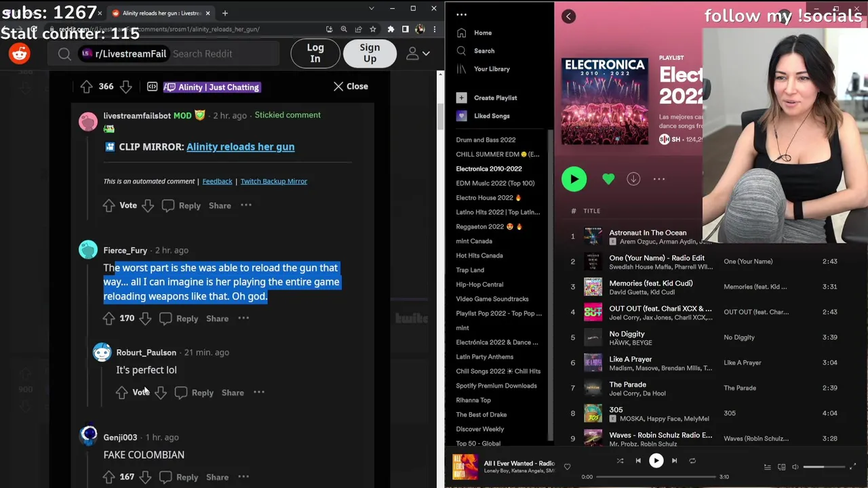Expand Chrome tab search chevron
Viewport: 868px width, 488px height.
pos(371,8)
